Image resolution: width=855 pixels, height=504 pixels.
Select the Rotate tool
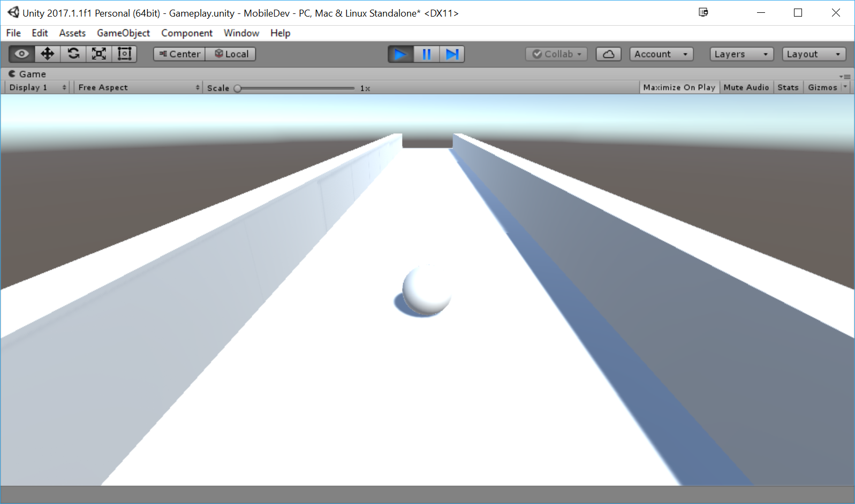pos(73,54)
